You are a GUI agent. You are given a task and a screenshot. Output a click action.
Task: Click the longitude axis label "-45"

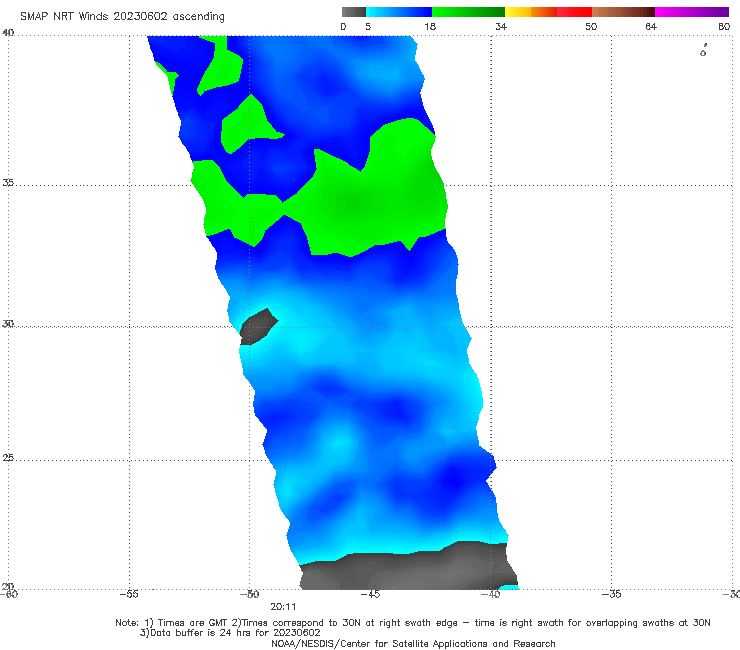(x=370, y=594)
